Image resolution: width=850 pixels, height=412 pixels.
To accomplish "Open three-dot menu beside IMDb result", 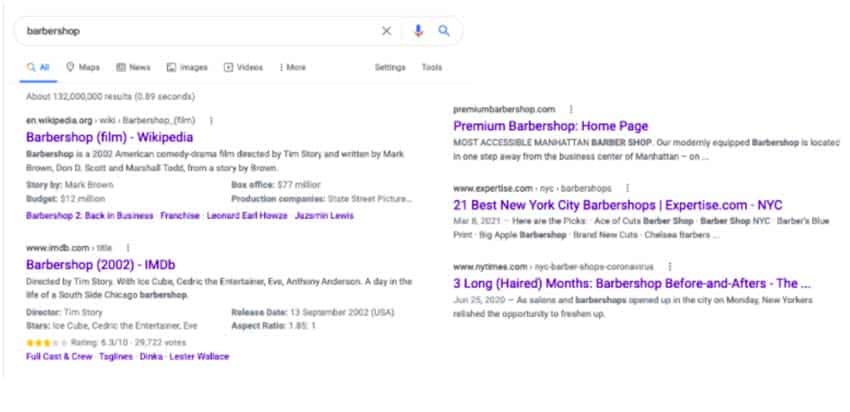I will (x=128, y=248).
